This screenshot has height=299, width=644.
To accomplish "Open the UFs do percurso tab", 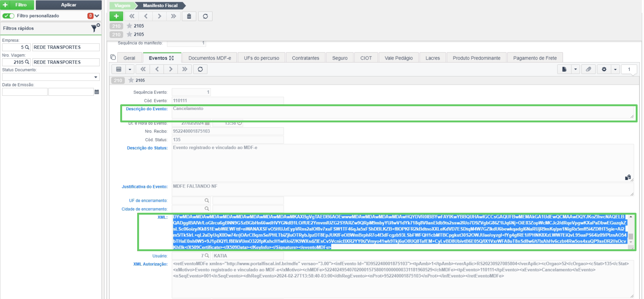I will [262, 58].
